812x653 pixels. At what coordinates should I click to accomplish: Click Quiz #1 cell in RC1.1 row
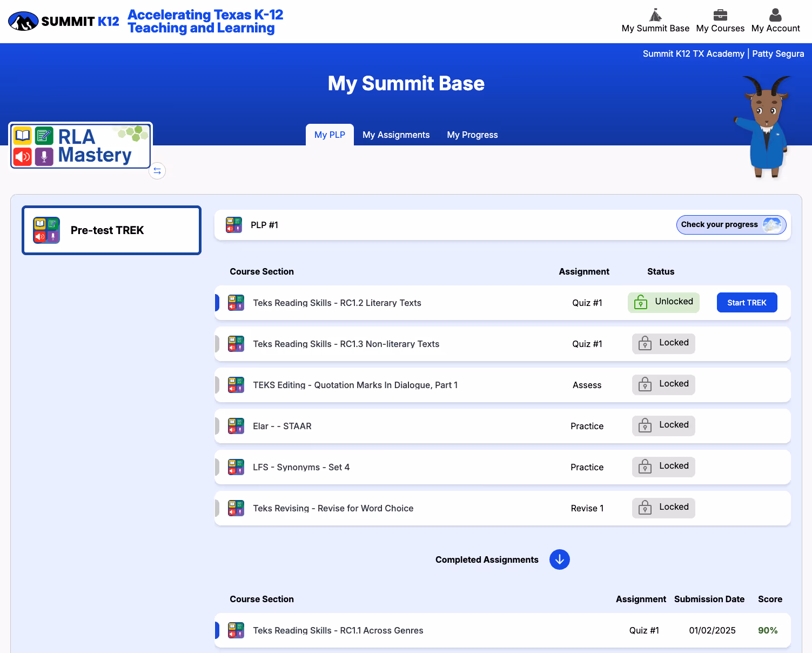pyautogui.click(x=644, y=630)
